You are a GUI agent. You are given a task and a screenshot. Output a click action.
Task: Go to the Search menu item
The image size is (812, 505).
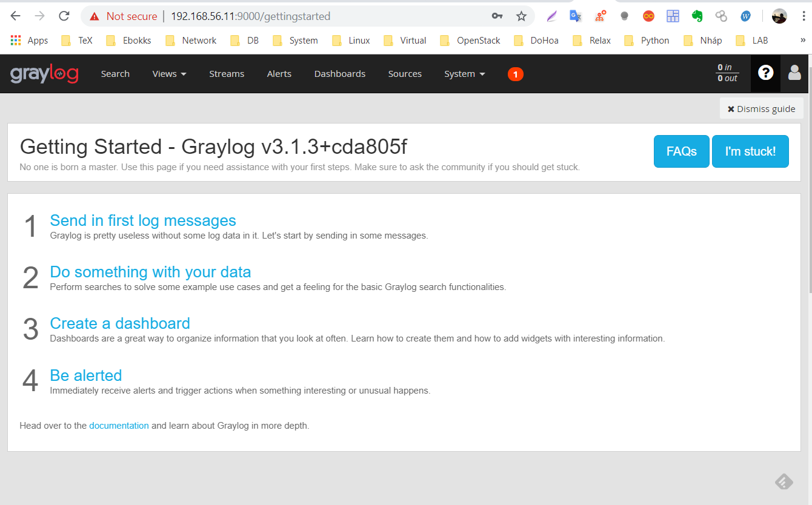tap(115, 74)
